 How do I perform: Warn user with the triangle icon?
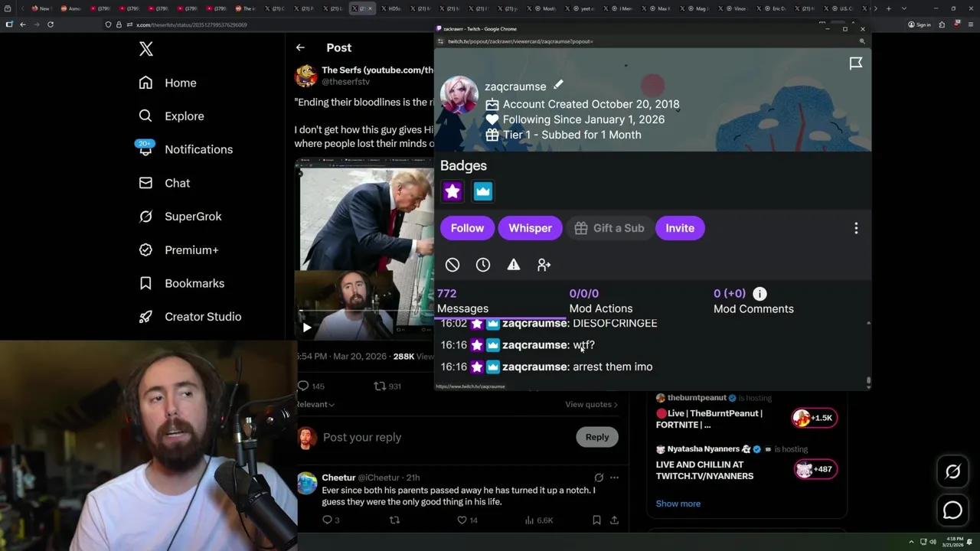tap(514, 265)
